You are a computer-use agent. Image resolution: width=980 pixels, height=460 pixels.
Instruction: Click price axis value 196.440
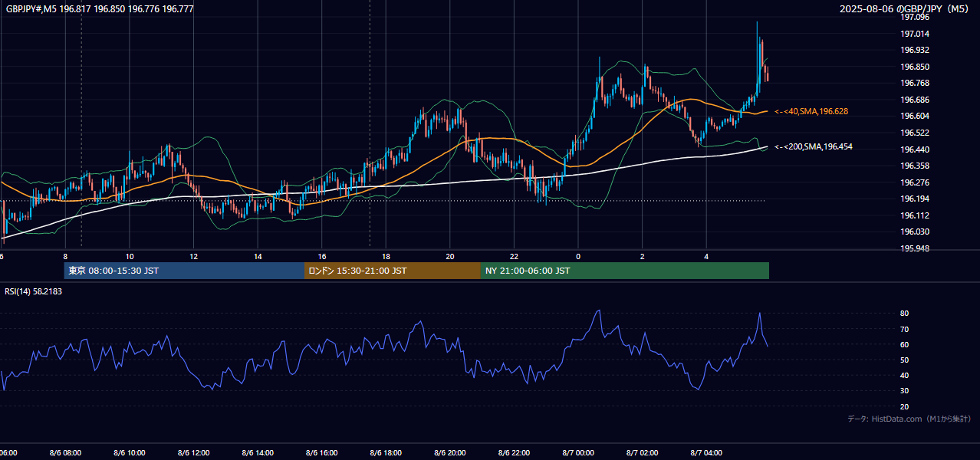click(915, 149)
